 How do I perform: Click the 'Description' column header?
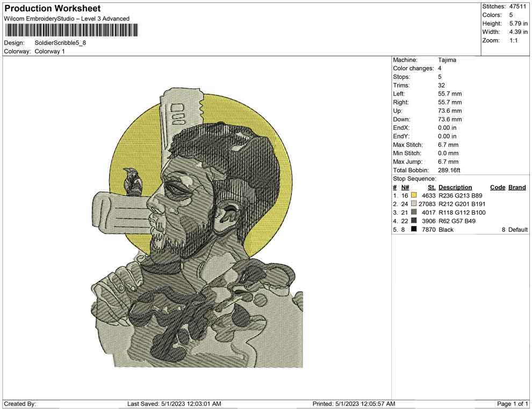[455, 187]
